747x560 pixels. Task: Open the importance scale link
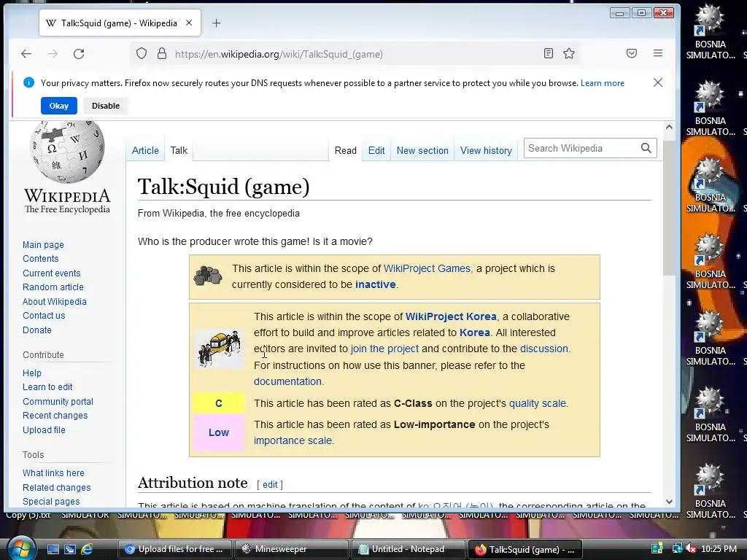click(293, 440)
